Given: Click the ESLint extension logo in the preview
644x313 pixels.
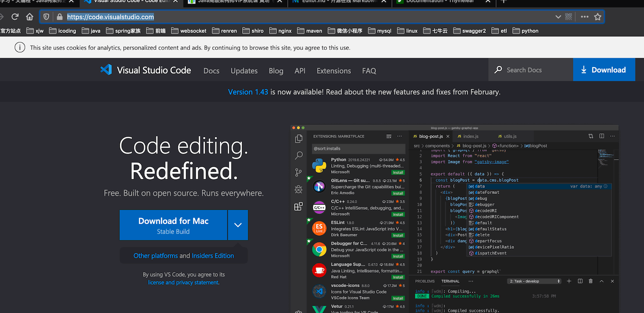Looking at the screenshot, I should (x=319, y=228).
